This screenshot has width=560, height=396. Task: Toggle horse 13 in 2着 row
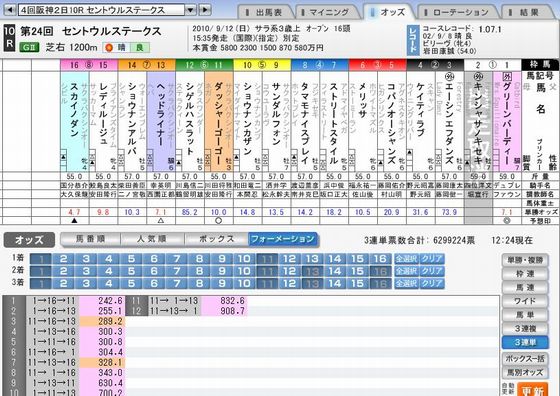pos(312,271)
